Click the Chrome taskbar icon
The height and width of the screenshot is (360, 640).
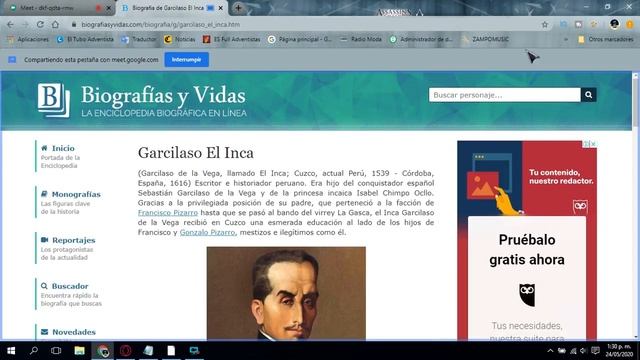[x=102, y=351]
